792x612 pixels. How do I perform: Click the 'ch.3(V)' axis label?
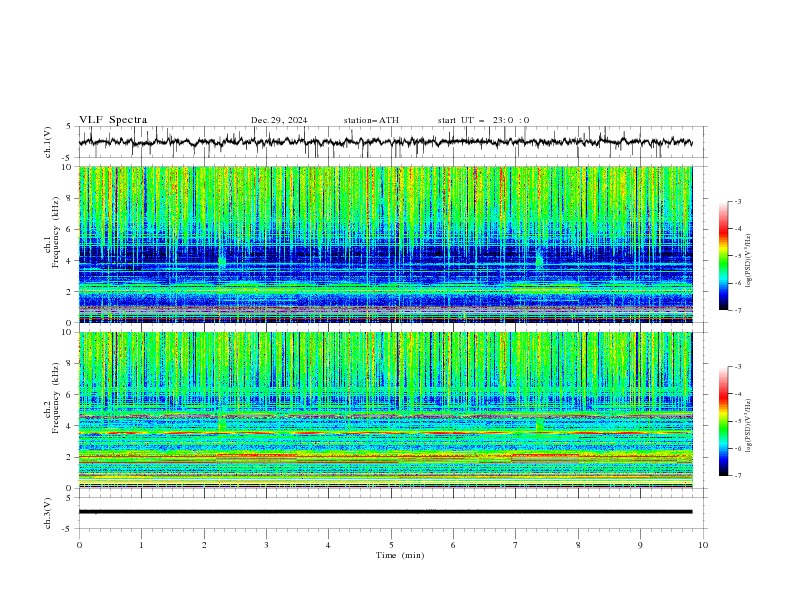click(x=48, y=513)
